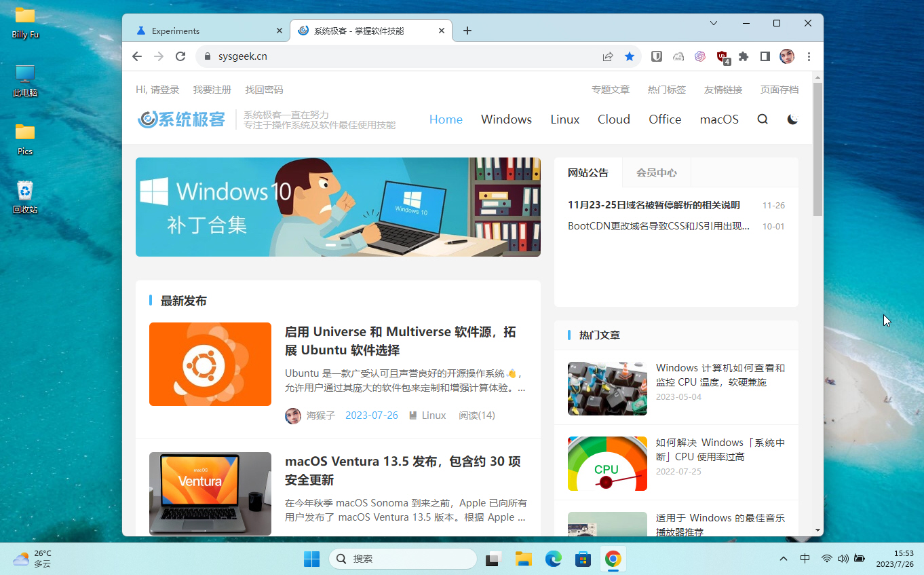Screen dimensions: 924x575
Task: Open the 友情链接 link
Action: click(723, 90)
